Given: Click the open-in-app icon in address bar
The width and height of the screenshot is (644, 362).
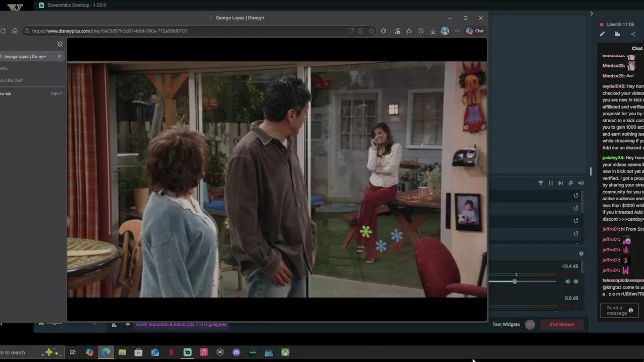Looking at the screenshot, I should tap(351, 31).
